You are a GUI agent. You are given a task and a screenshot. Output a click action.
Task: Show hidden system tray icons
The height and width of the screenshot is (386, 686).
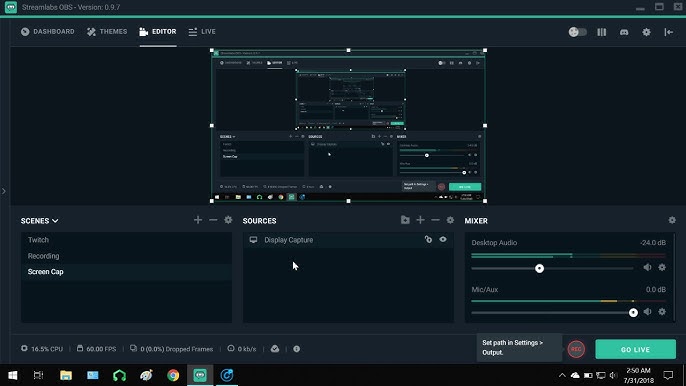pos(562,375)
